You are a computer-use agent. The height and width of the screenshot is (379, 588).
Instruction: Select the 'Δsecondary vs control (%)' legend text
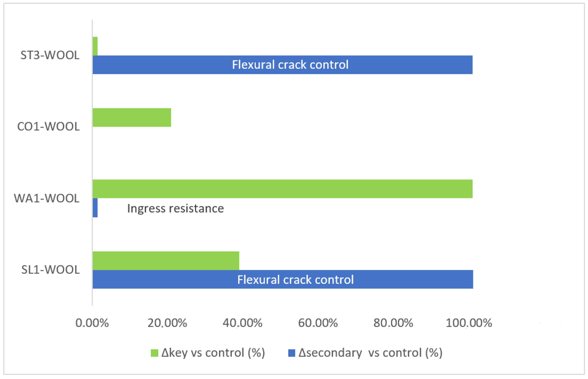click(x=370, y=353)
